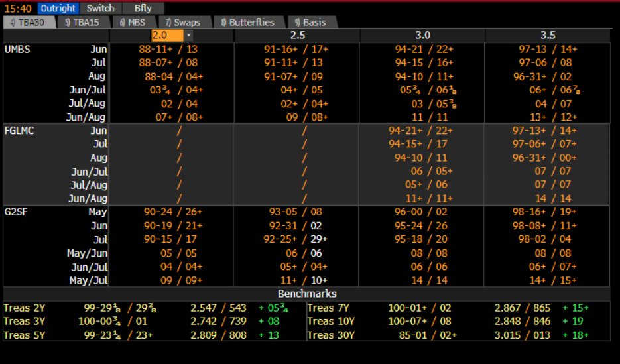Click G2SF May 3.0 quote 96-00 / 02
The image size is (620, 364).
(x=421, y=212)
